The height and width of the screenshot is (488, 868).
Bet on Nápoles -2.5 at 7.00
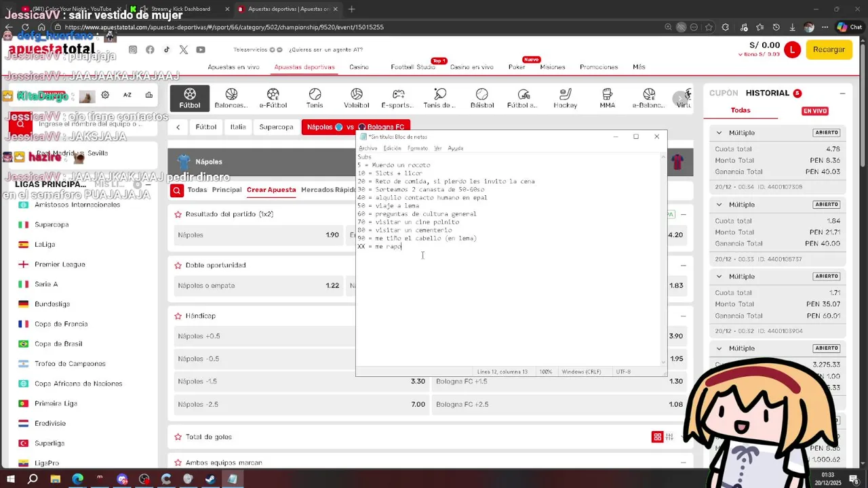pos(302,405)
